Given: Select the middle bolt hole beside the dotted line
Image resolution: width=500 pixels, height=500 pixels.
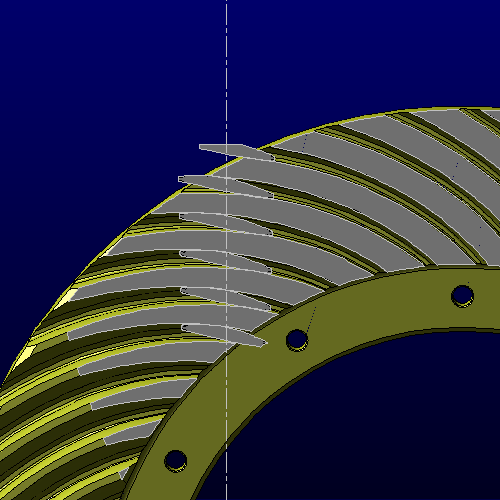Looking at the screenshot, I should click(297, 339).
